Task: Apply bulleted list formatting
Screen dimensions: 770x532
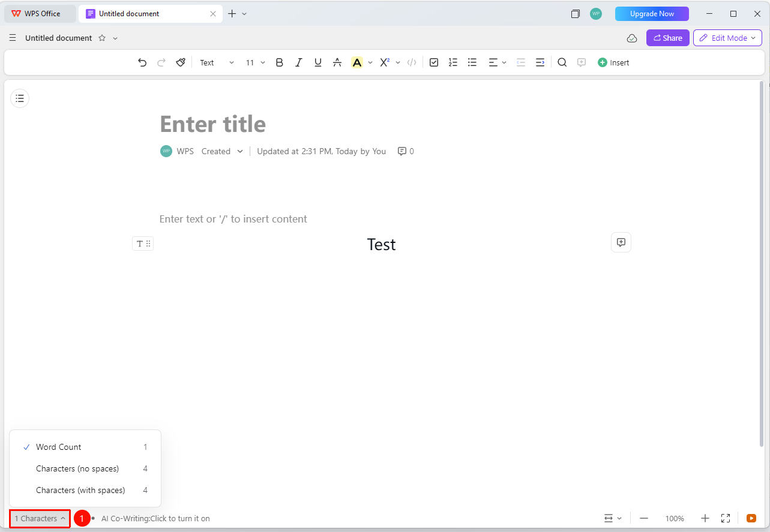Action: click(x=472, y=62)
